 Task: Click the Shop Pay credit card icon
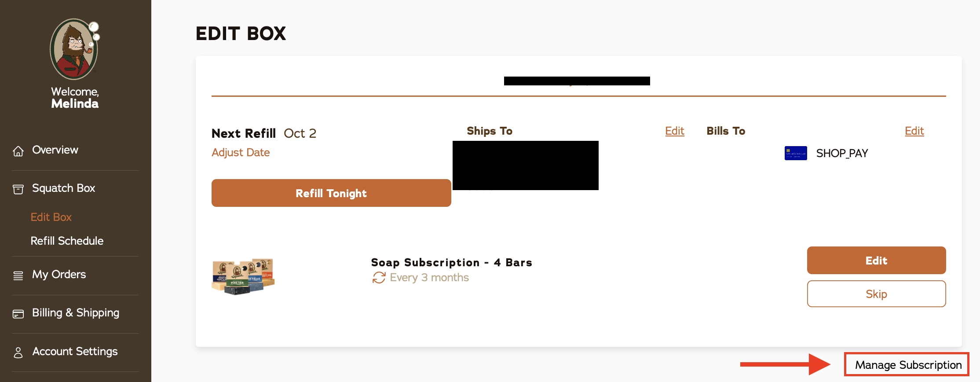[x=796, y=153]
